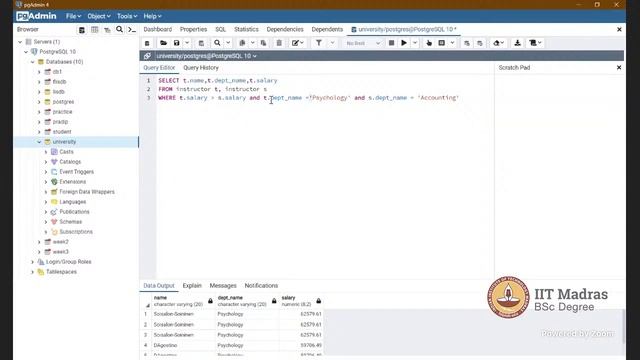The image size is (640, 360).
Task: Open the Save File options dropdown arrow
Action: click(x=187, y=43)
